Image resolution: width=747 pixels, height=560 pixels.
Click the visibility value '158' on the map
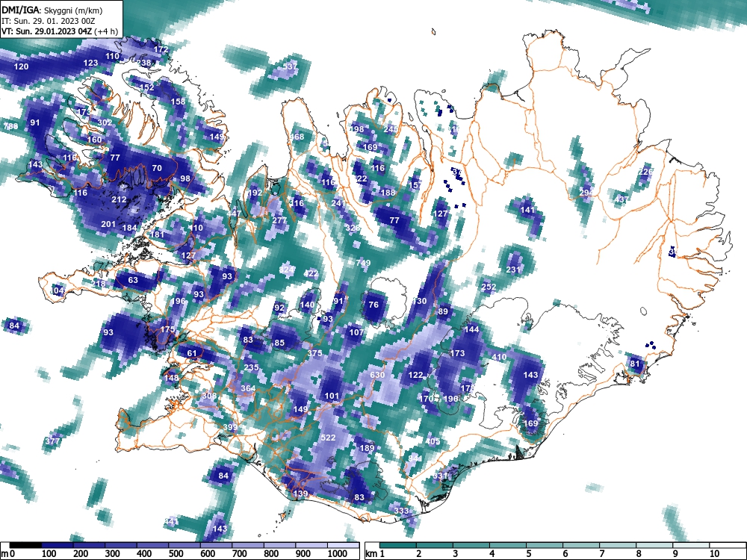pyautogui.click(x=178, y=102)
